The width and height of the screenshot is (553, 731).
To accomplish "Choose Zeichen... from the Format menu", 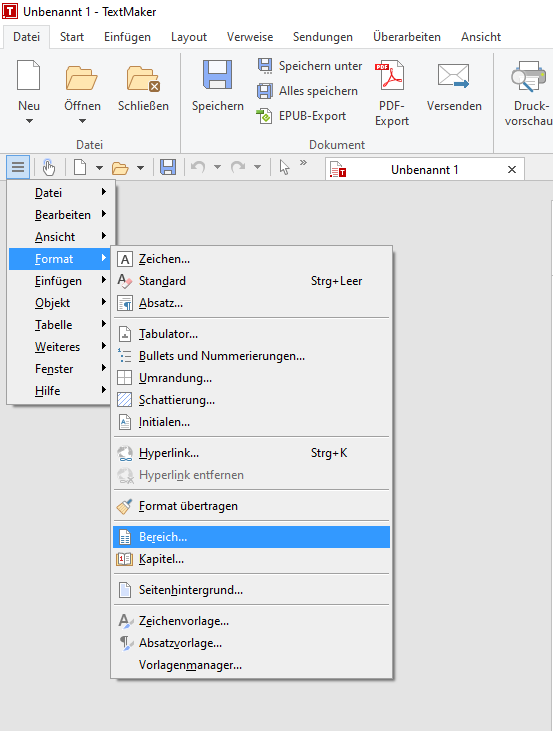I will click(x=251, y=259).
